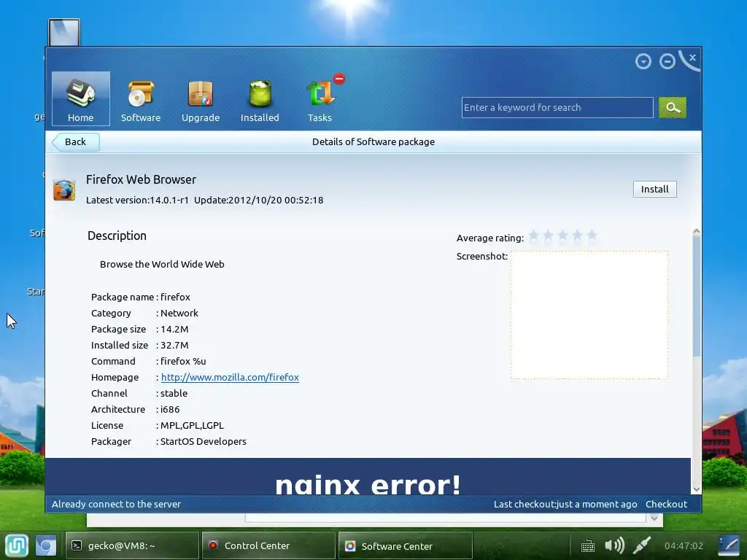Open the network connection tray icon
The height and width of the screenshot is (560, 747).
tap(642, 545)
